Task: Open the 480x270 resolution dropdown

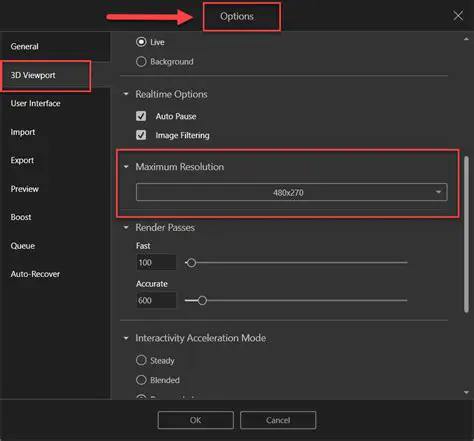Action: click(x=292, y=192)
